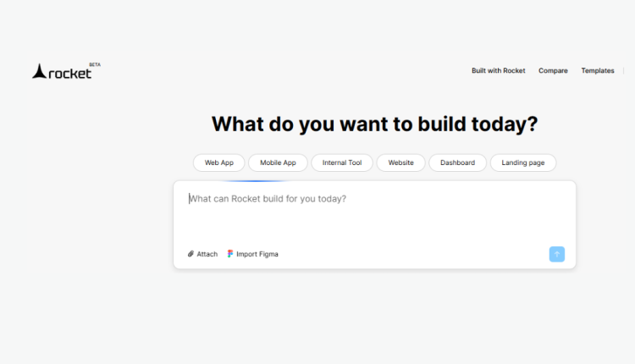Click the Rocket wordmark text
The height and width of the screenshot is (364, 635).
pyautogui.click(x=70, y=74)
